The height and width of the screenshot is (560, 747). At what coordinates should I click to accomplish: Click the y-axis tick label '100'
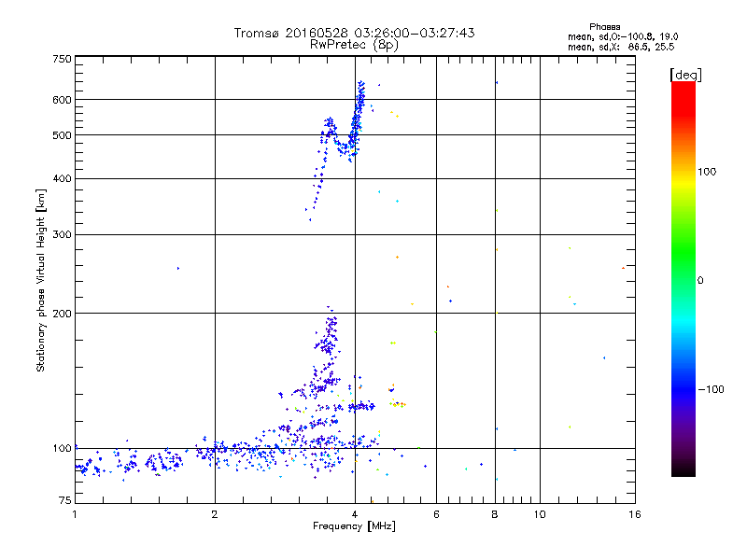[62, 449]
